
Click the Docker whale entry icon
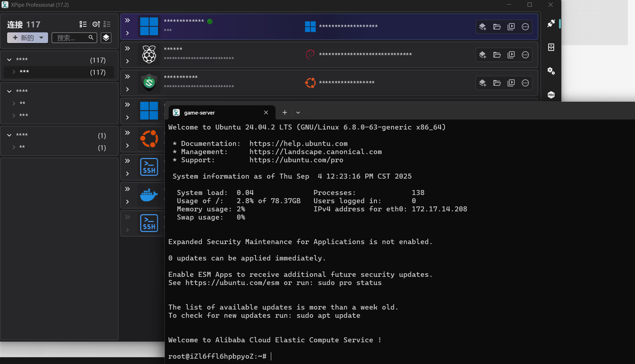(x=149, y=195)
